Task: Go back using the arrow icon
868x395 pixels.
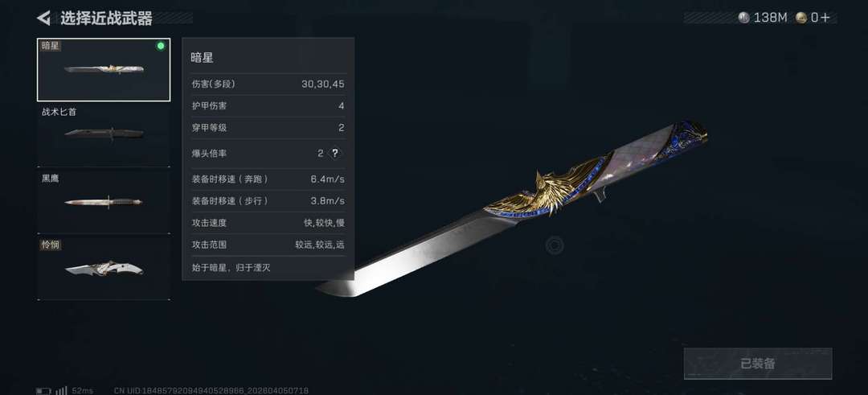Action: (43, 18)
